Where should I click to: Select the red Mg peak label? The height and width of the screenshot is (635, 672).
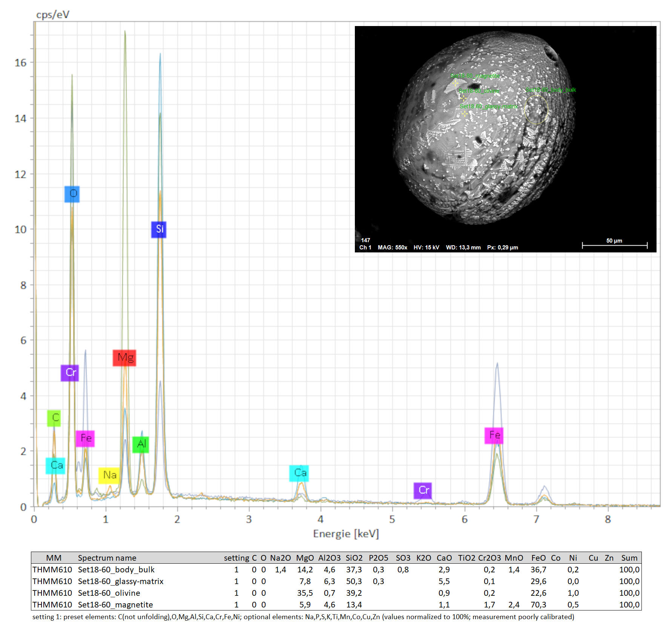pyautogui.click(x=124, y=358)
